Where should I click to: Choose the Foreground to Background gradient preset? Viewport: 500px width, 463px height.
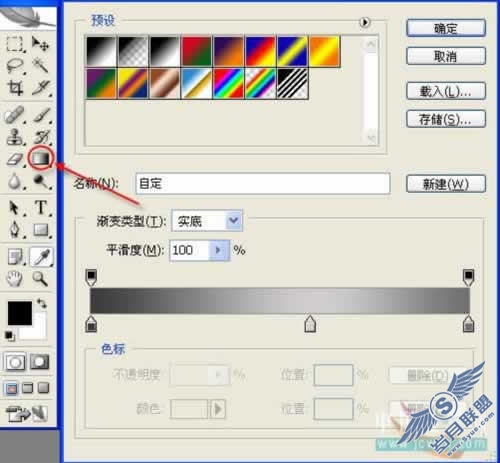[x=101, y=51]
